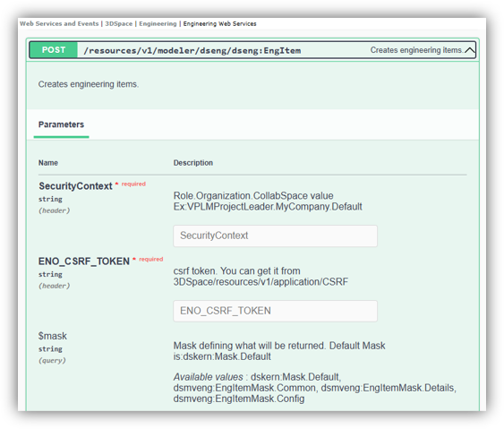This screenshot has height=429, width=504.
Task: Open the Web Services and Events breadcrumb
Action: tap(59, 23)
